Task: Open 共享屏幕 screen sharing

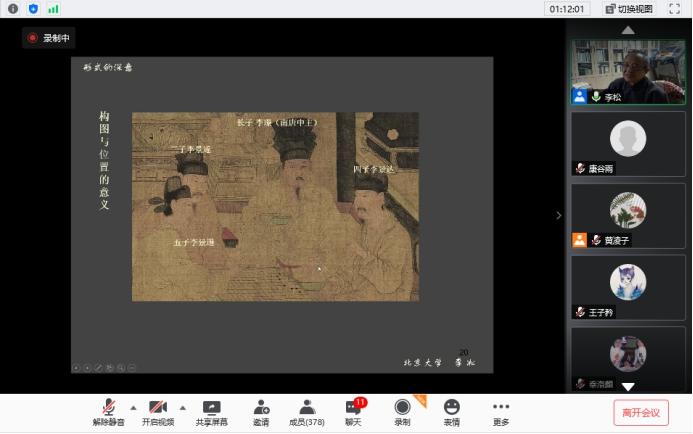Action: click(211, 412)
